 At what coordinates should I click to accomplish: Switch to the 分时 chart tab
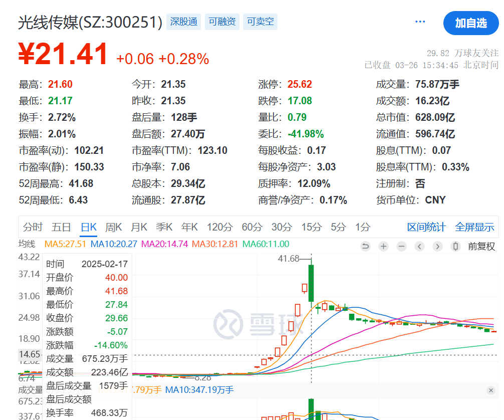click(x=32, y=227)
